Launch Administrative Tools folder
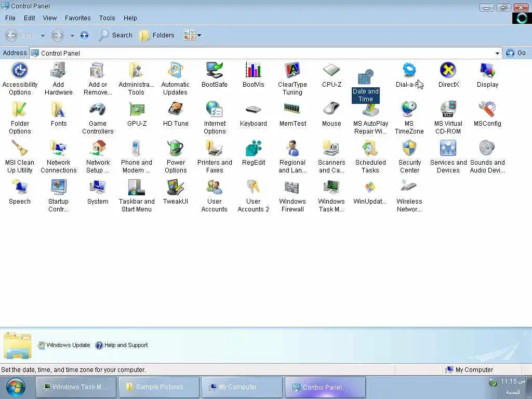This screenshot has width=532, height=399. pos(137,79)
